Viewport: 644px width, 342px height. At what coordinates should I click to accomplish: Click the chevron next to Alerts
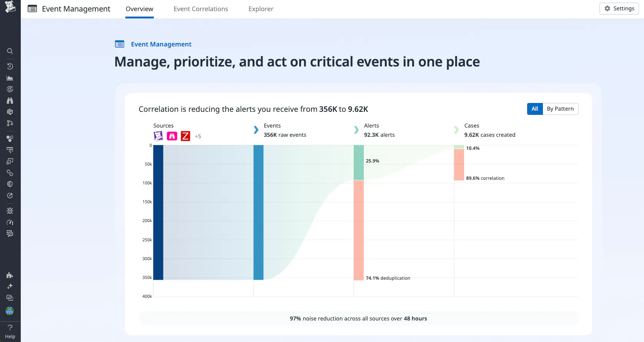click(356, 130)
